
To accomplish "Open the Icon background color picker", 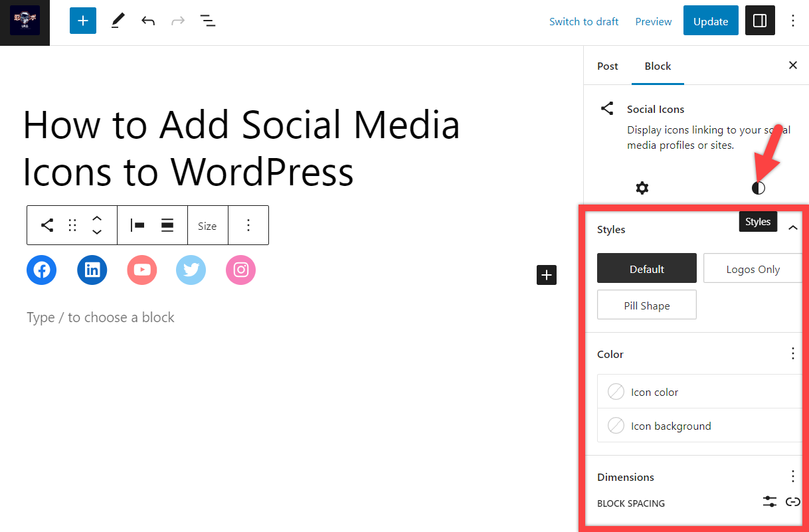I will click(x=700, y=426).
